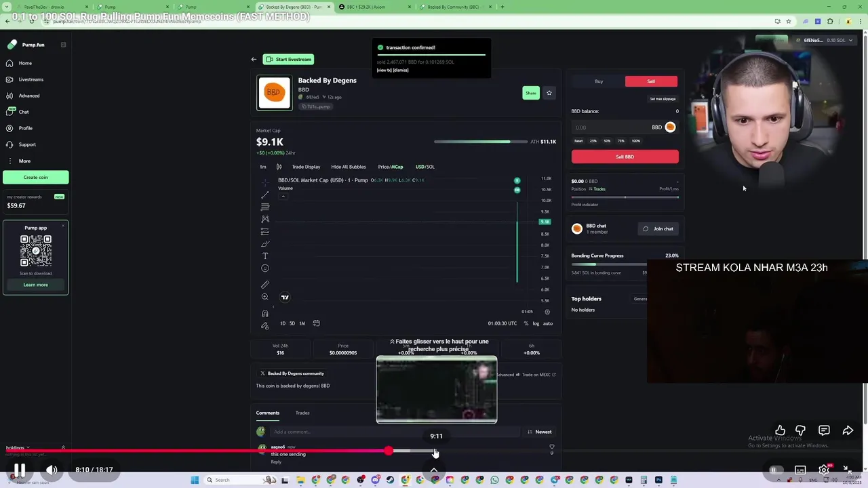Click the red Sell BBD button

pyautogui.click(x=625, y=157)
